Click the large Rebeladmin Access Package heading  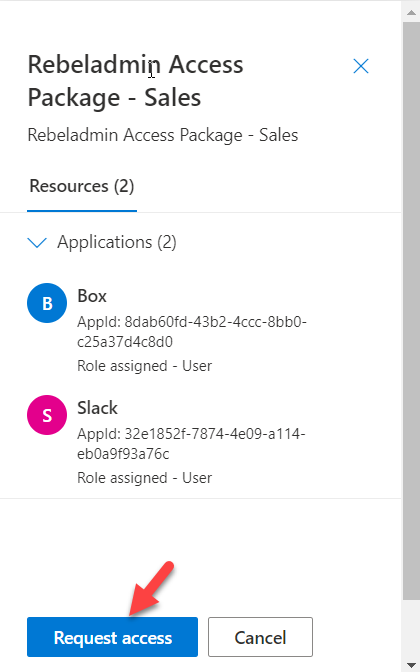point(135,81)
